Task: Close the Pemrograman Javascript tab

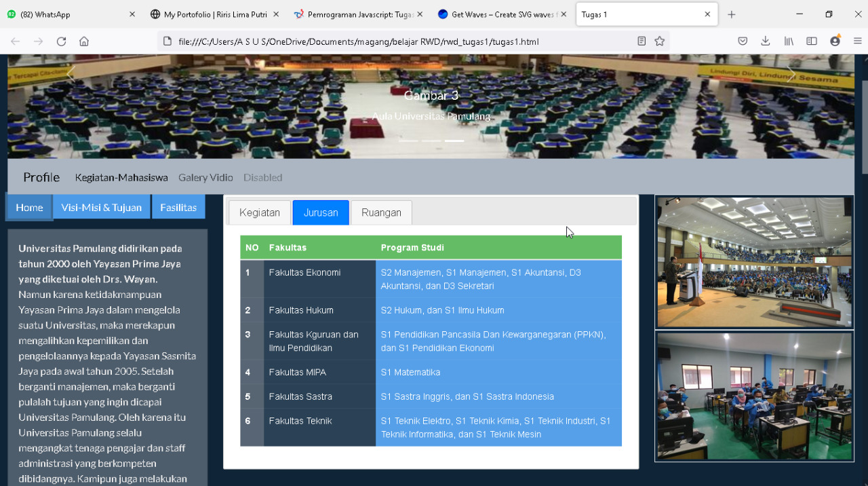Action: (420, 14)
